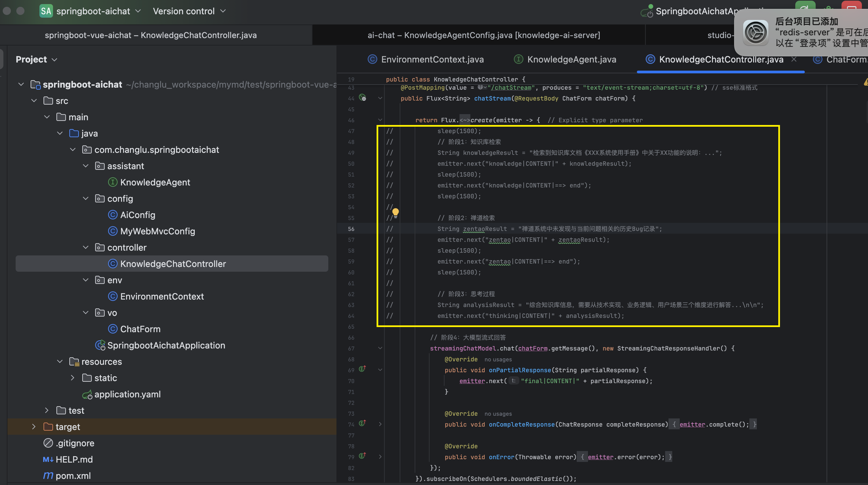Open the Project view selector dropdown
This screenshot has width=868, height=485.
click(x=36, y=59)
